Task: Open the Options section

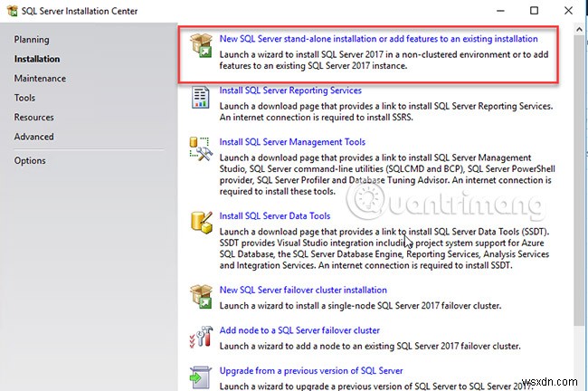Action: 30,160
